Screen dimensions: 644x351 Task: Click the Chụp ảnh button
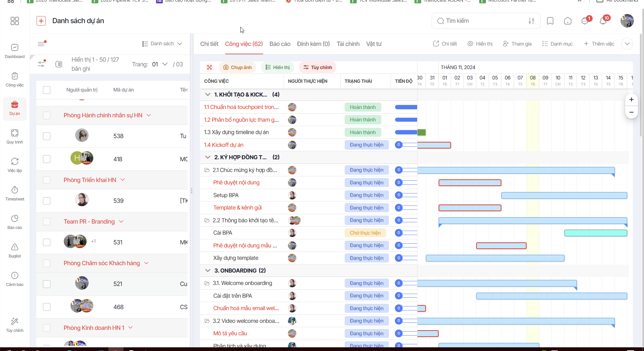(x=237, y=67)
